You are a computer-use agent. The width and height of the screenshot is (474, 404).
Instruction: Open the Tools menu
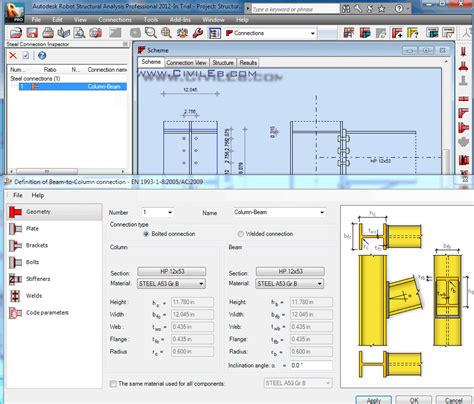(151, 20)
